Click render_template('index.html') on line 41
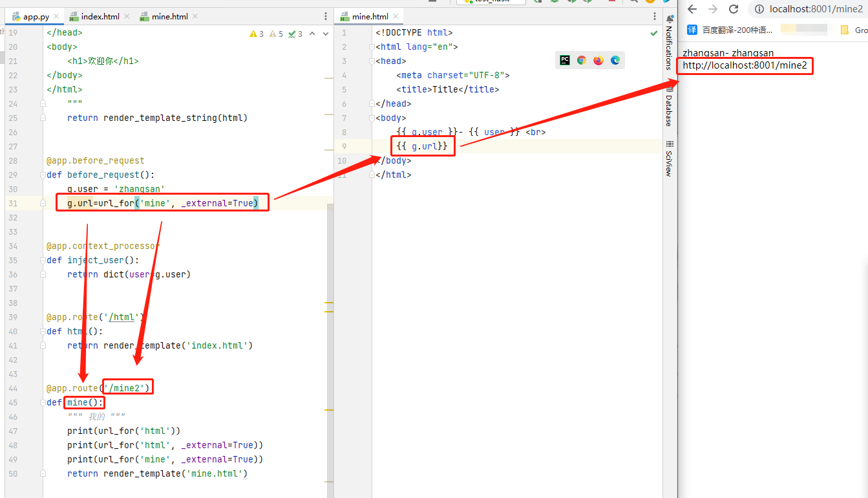 (178, 345)
